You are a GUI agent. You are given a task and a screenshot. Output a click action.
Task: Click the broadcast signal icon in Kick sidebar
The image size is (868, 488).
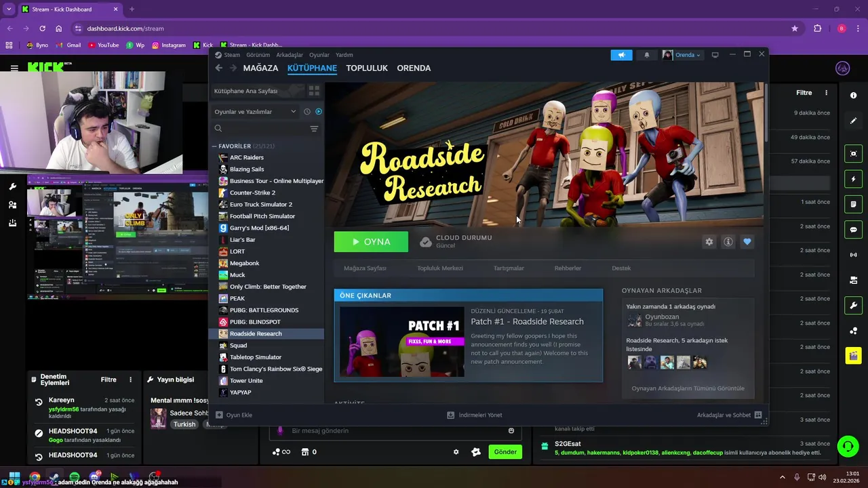pyautogui.click(x=853, y=255)
